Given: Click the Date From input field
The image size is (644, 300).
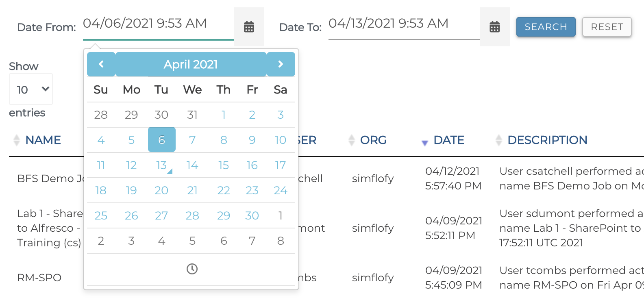Looking at the screenshot, I should click(158, 24).
